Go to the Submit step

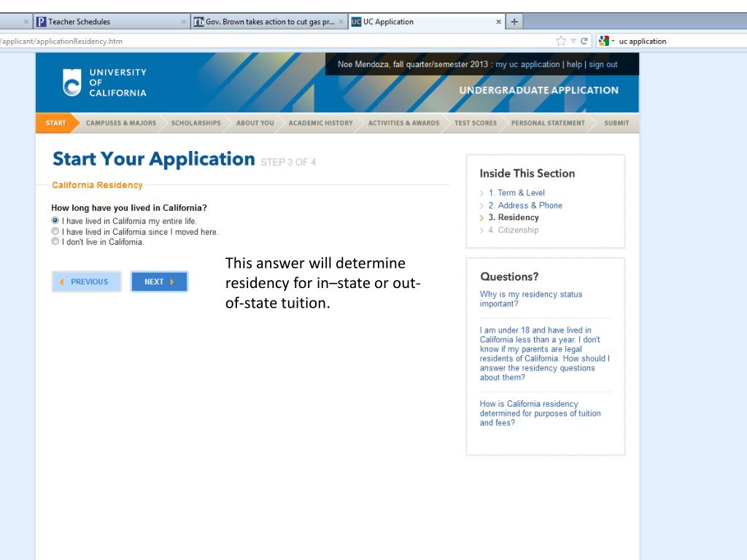616,122
